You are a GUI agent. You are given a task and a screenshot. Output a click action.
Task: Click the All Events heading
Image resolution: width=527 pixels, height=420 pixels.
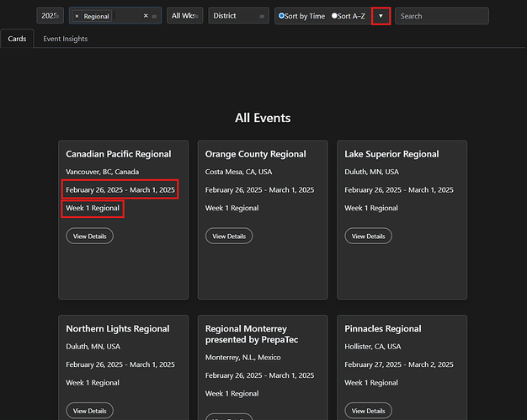click(263, 118)
